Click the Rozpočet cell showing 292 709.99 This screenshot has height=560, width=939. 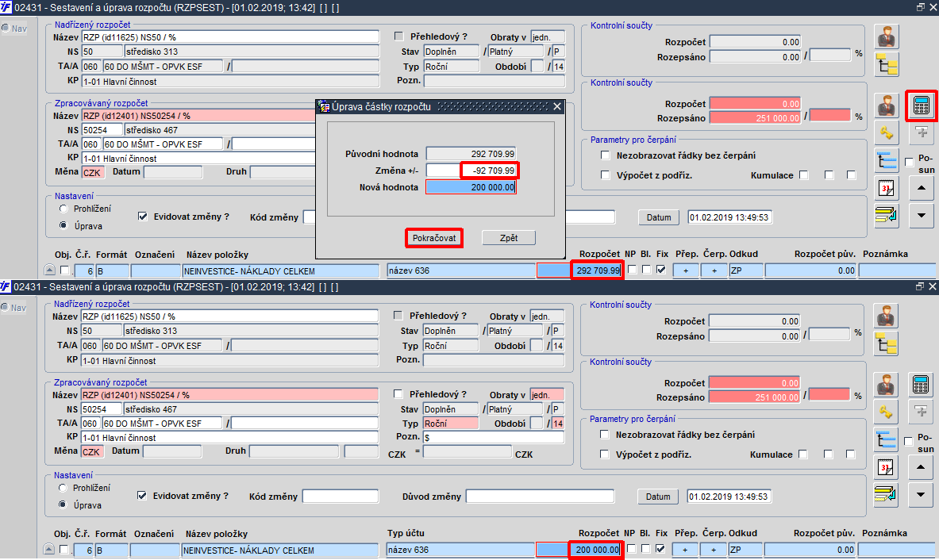pos(598,270)
